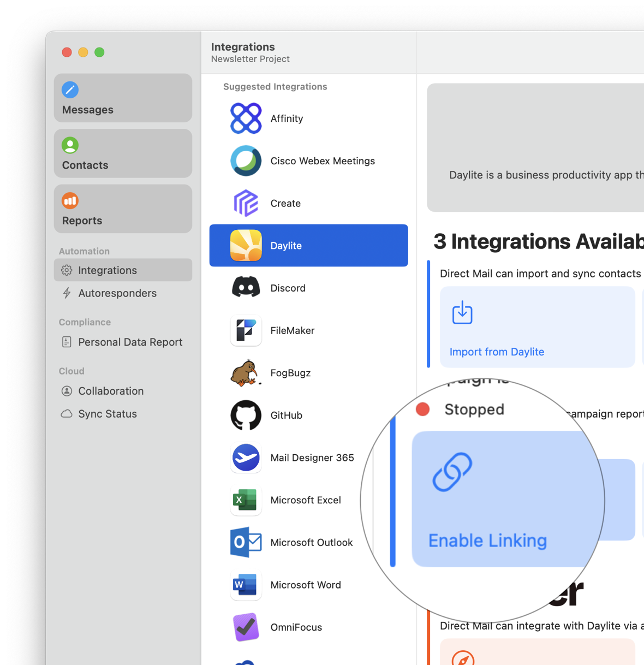Open the Personal Data Report

tap(123, 342)
